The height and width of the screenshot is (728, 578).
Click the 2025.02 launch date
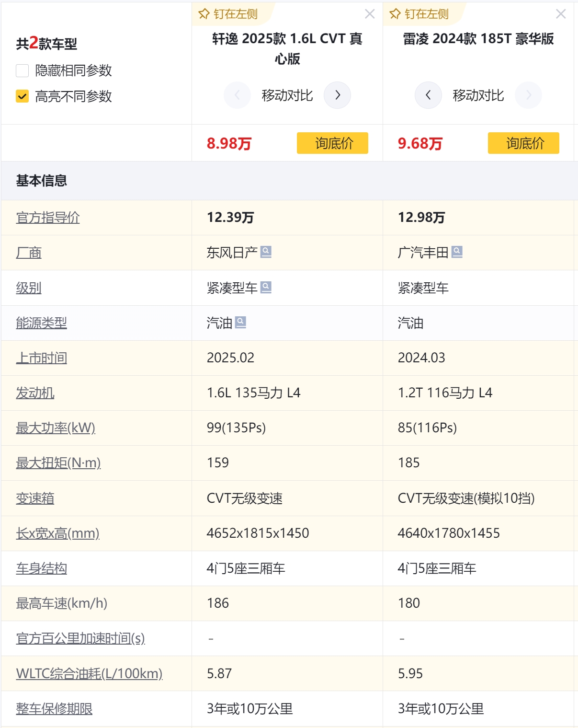point(230,358)
